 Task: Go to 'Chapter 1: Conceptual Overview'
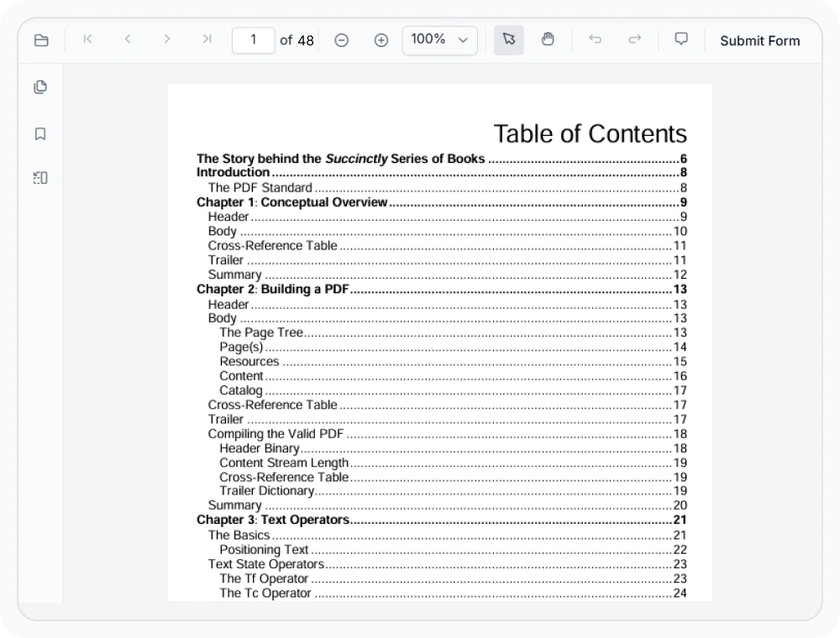click(442, 202)
